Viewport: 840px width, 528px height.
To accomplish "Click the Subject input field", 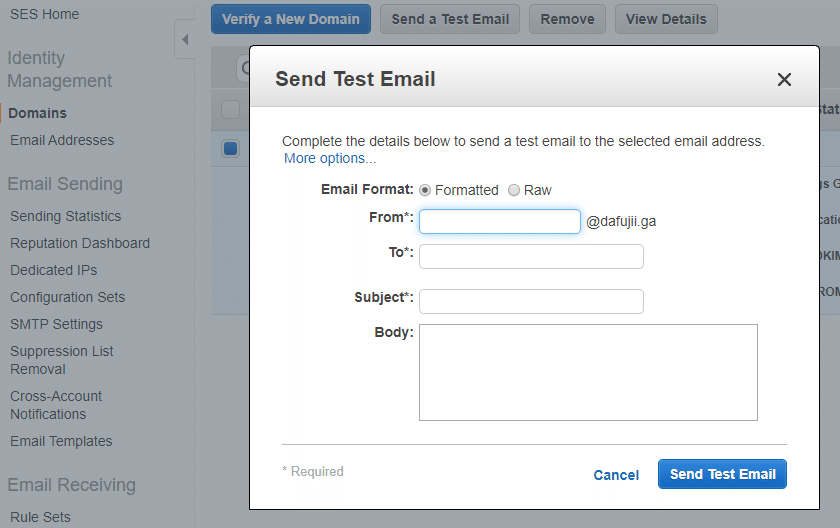I will tap(531, 301).
